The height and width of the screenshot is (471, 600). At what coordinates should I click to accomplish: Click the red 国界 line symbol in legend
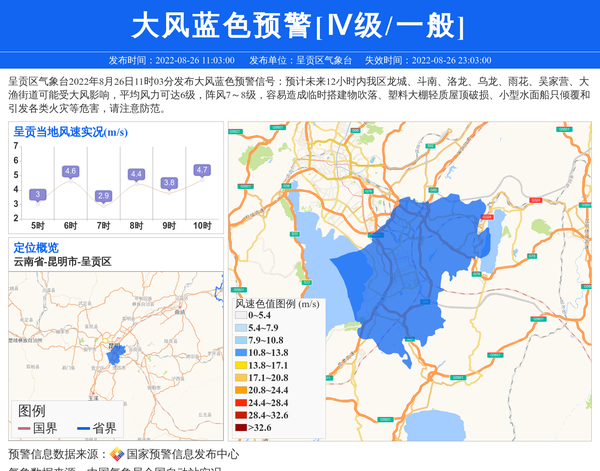(24, 429)
